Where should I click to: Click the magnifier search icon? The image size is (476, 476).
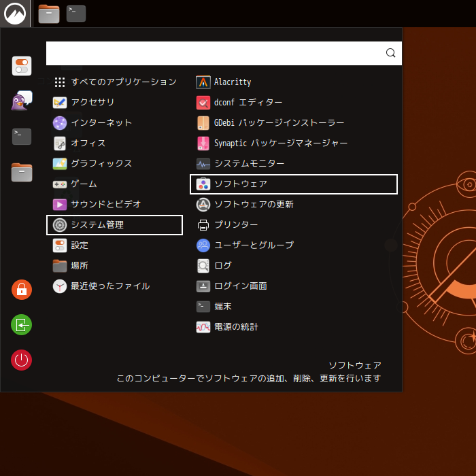391,53
